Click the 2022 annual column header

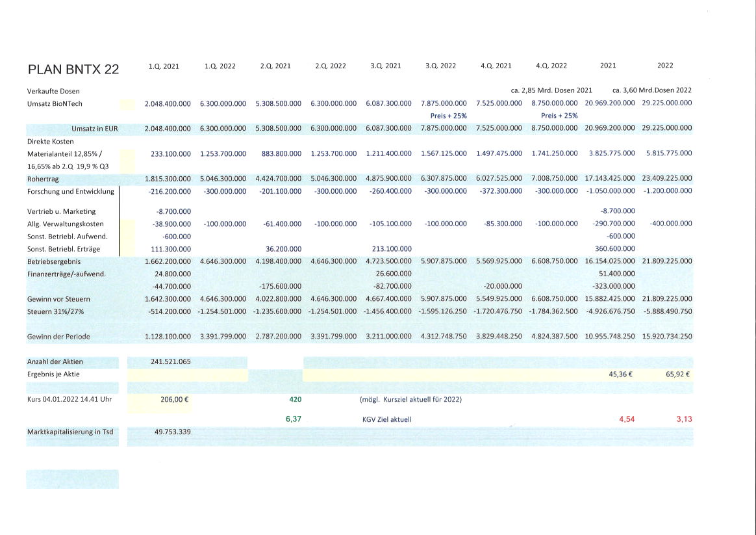665,66
